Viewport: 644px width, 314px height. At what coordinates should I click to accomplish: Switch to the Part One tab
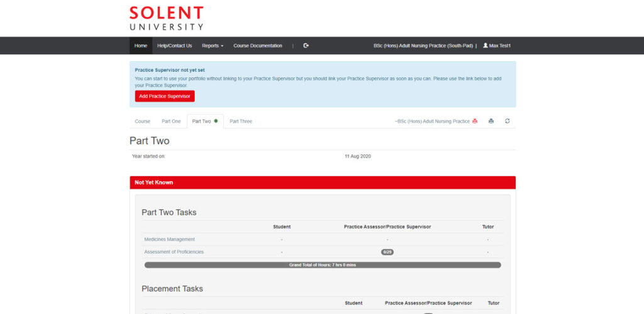tap(171, 121)
